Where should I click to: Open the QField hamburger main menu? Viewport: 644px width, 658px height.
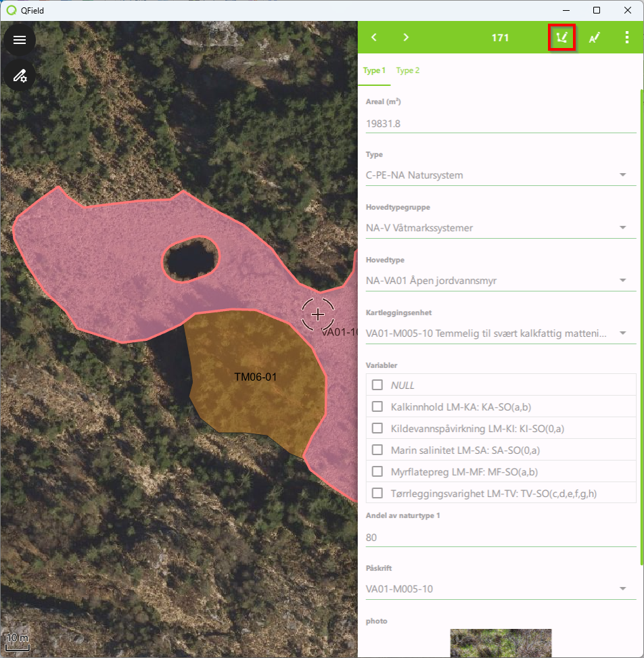click(20, 40)
